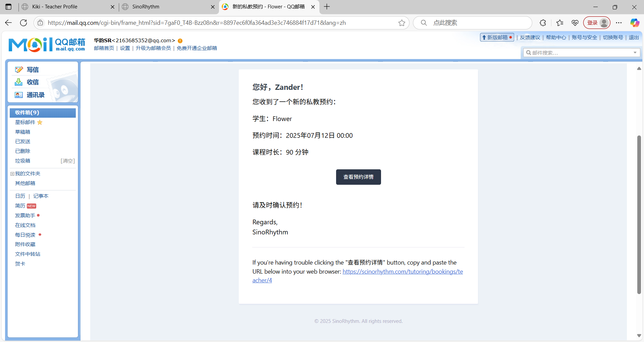Click 免费开通企业邮箱 link
The height and width of the screenshot is (342, 644).
pos(197,48)
